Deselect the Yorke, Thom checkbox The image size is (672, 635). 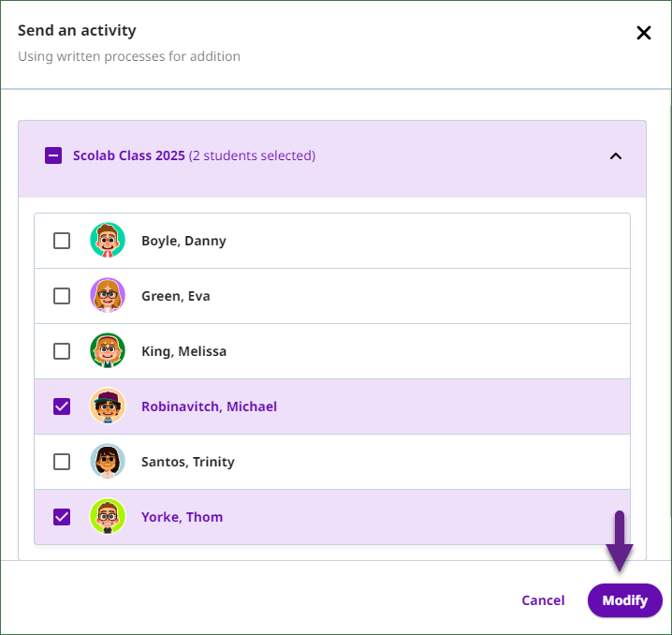pos(62,517)
